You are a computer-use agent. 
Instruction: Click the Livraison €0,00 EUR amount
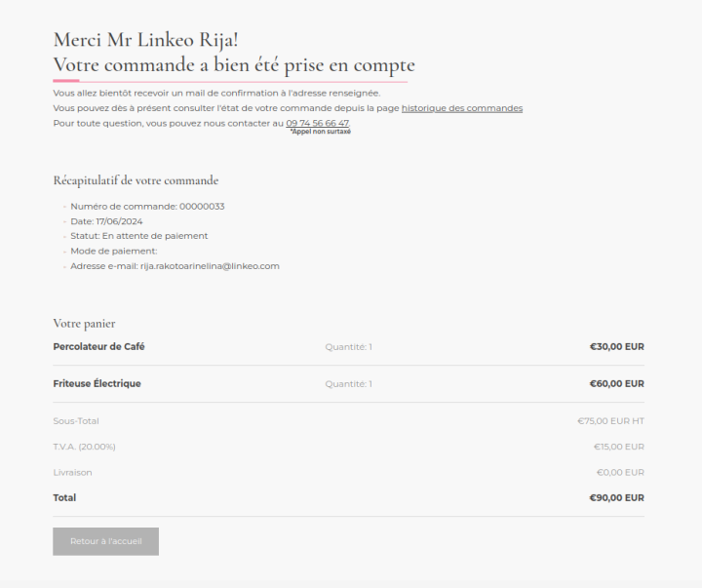click(620, 473)
